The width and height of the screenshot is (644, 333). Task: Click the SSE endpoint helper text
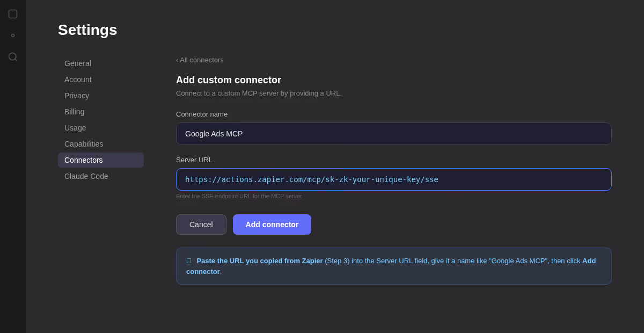coord(239,196)
